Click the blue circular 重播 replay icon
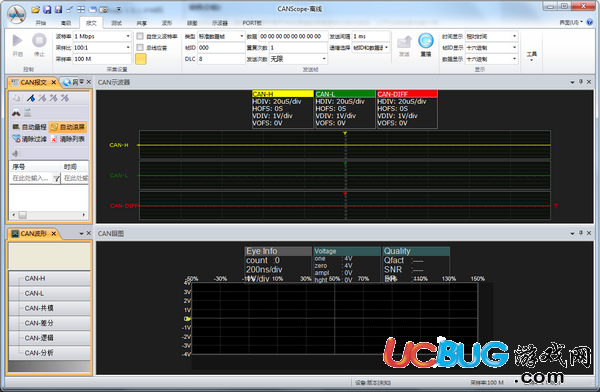The width and height of the screenshot is (600, 392). [426, 41]
